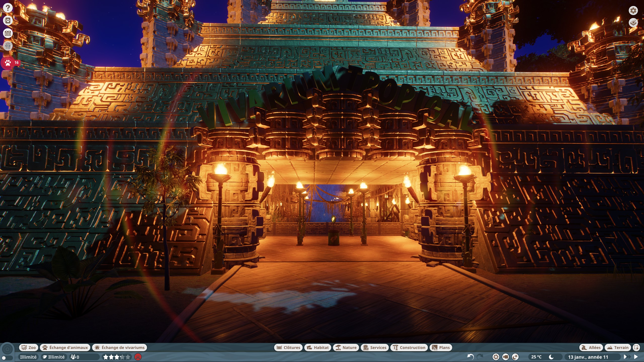The width and height of the screenshot is (644, 362).
Task: Click the 25 °C temperature display
Action: pyautogui.click(x=536, y=357)
